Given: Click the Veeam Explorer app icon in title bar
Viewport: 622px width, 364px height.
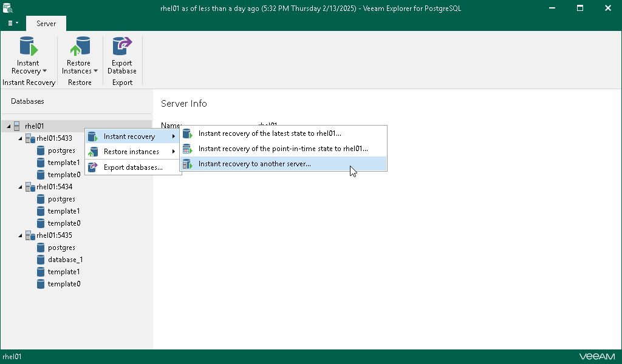Looking at the screenshot, I should tap(7, 8).
